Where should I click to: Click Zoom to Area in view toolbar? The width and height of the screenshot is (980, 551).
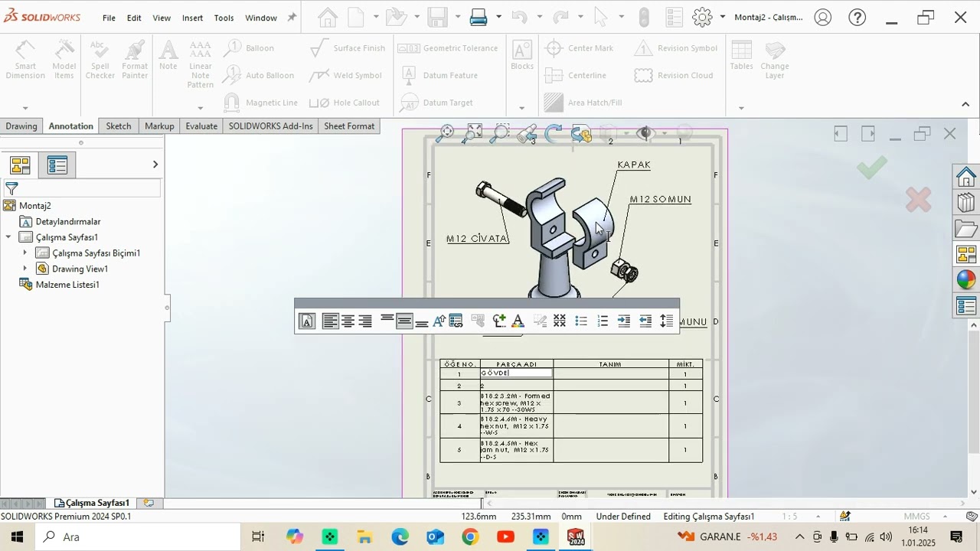tap(499, 134)
